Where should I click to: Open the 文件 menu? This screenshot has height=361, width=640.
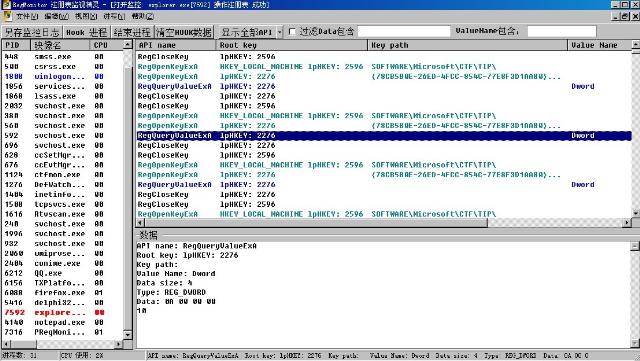[27, 16]
